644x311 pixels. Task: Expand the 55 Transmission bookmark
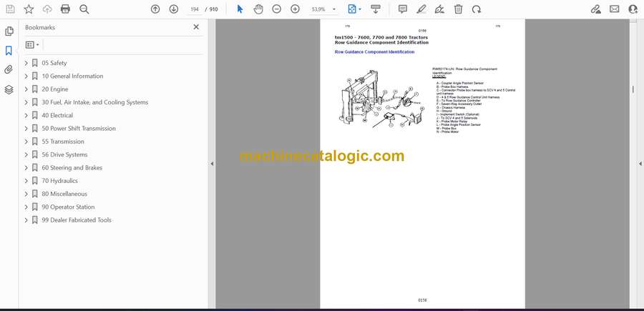[x=26, y=142]
